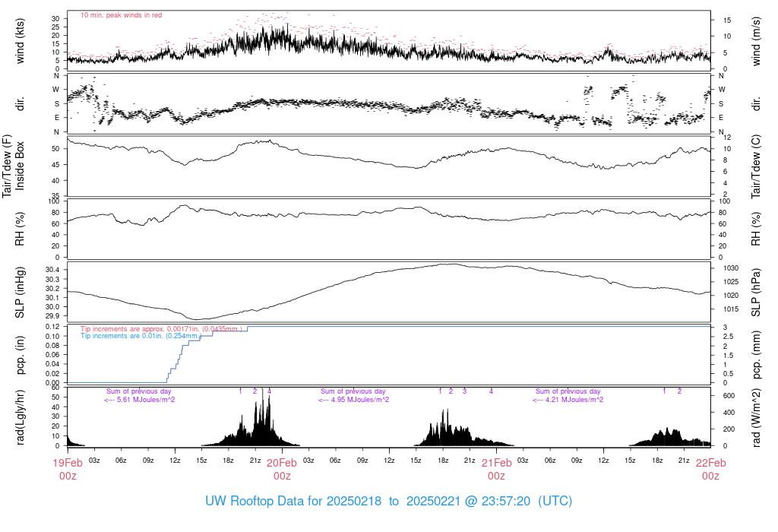This screenshot has height=532, width=778.
Task: Click the '22Feb' date label
Action: click(710, 463)
